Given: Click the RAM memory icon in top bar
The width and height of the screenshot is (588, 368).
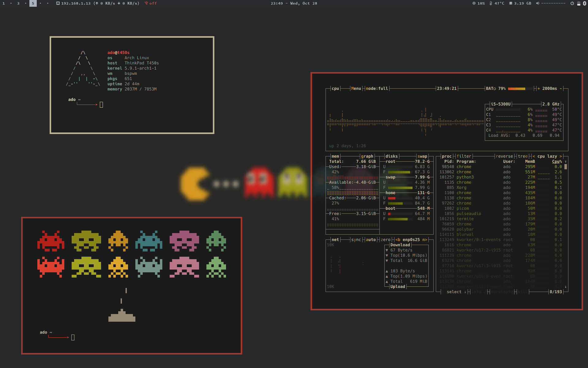Looking at the screenshot, I should tap(511, 3).
